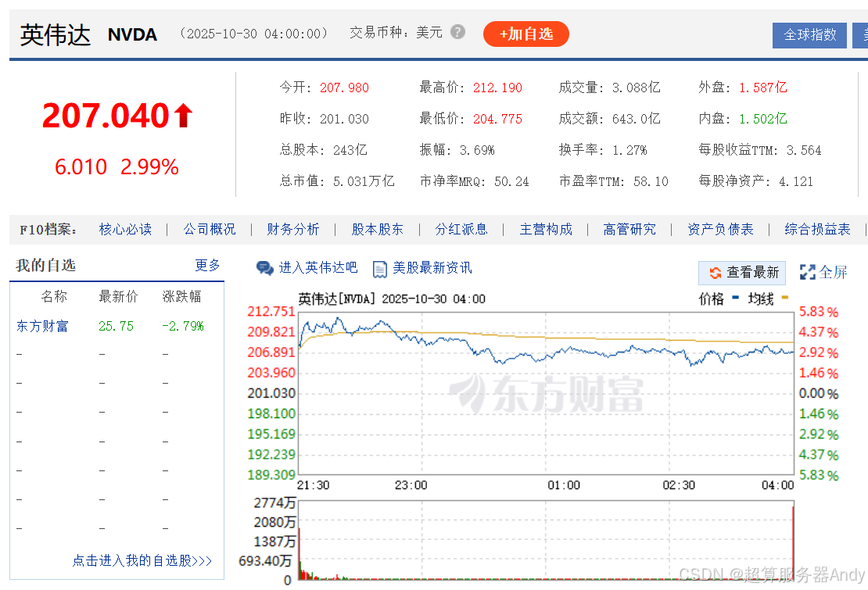The height and width of the screenshot is (590, 868).
Task: Click the NVDA ticker symbol
Action: point(132,35)
